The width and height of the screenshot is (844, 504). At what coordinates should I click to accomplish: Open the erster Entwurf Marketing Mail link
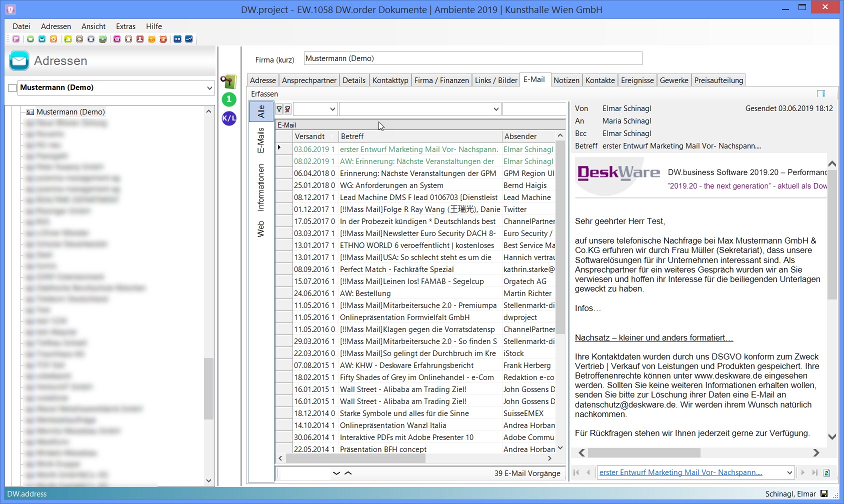[680, 472]
